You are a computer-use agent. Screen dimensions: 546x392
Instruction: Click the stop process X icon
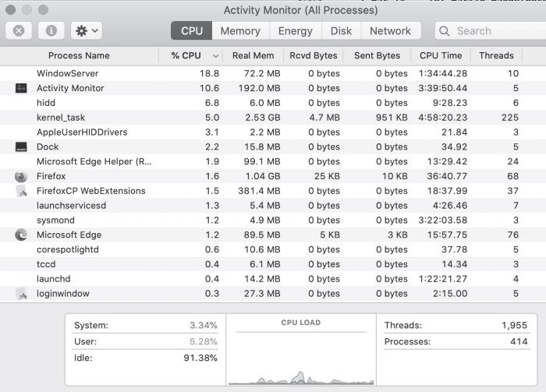19,31
